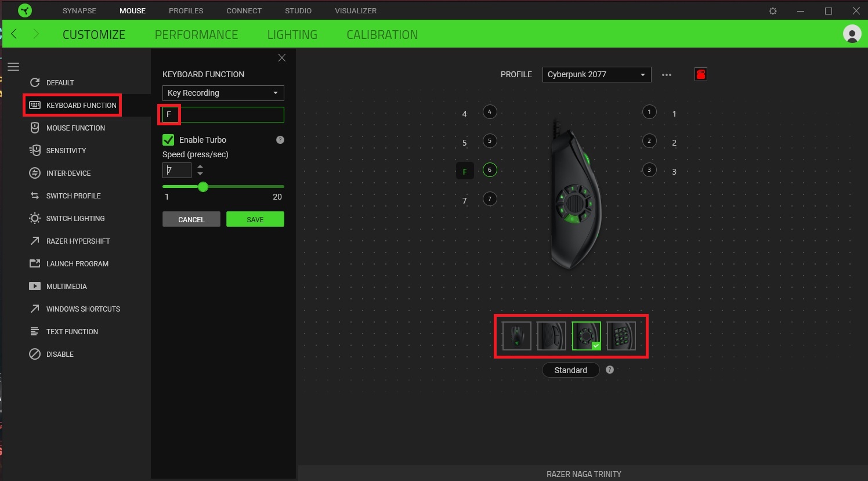Click the speed press/sec number field
This screenshot has height=481, width=868.
coord(177,170)
